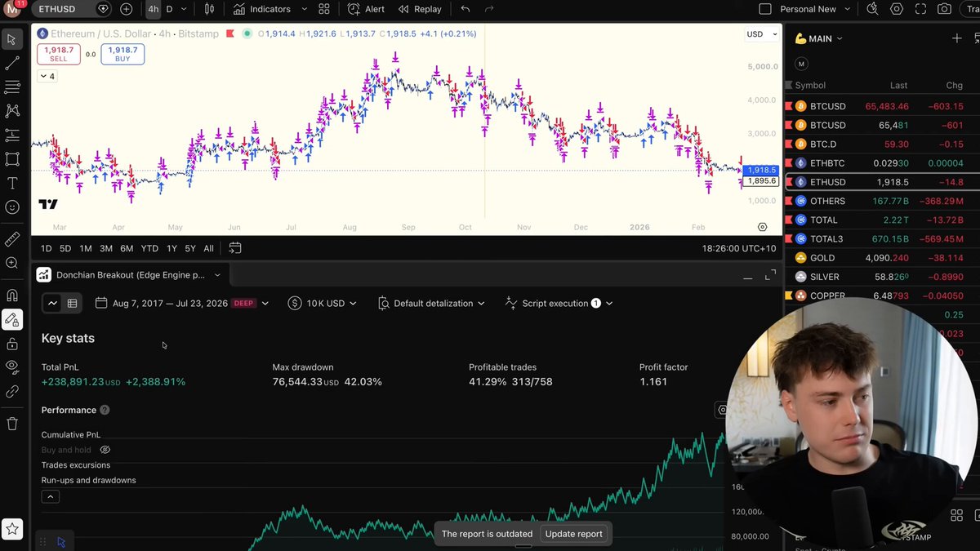Expand the Personal New layout dropdown
The height and width of the screenshot is (551, 980).
tap(848, 9)
